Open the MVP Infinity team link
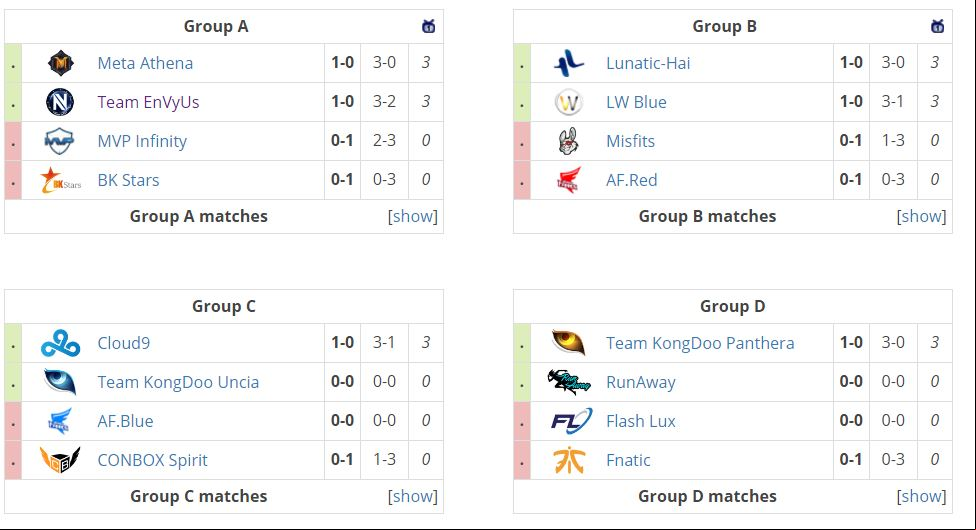 pos(142,141)
